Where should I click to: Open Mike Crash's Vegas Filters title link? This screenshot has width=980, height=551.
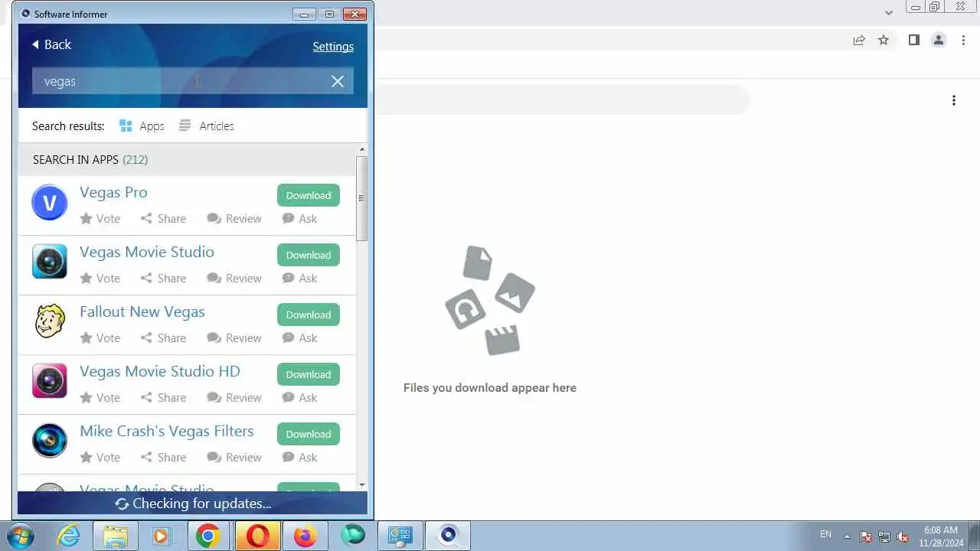click(167, 431)
